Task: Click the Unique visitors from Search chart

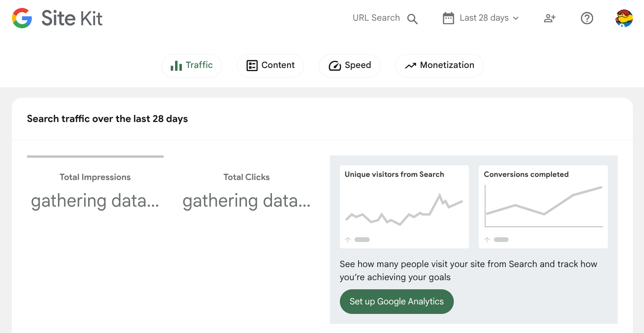Action: point(404,209)
